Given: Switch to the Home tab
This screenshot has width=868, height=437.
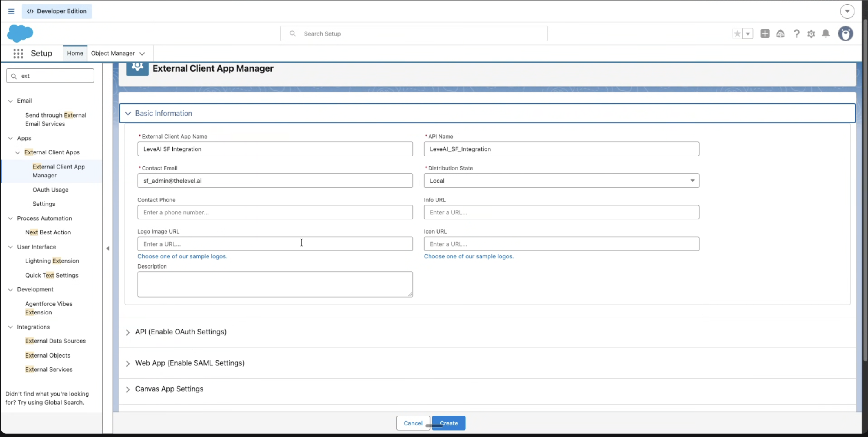Looking at the screenshot, I should click(75, 53).
